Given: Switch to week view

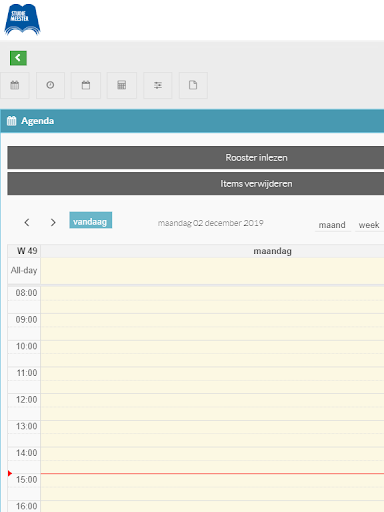Looking at the screenshot, I should point(369,225).
